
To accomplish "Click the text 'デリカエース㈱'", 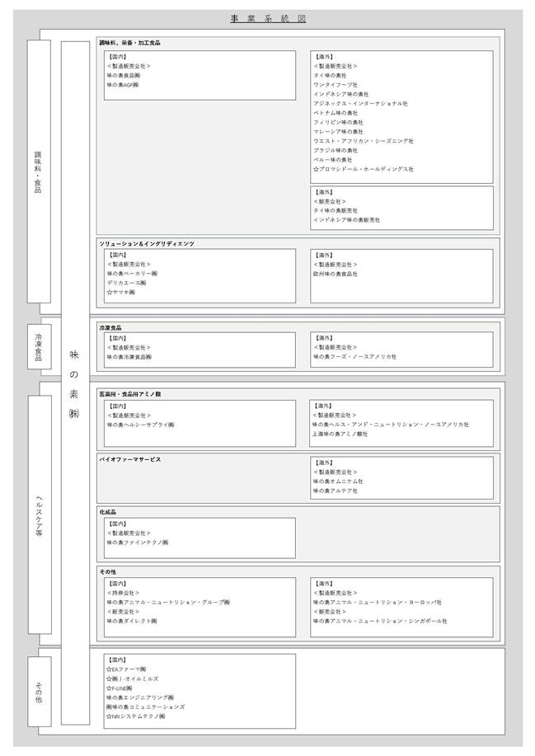I will [127, 283].
